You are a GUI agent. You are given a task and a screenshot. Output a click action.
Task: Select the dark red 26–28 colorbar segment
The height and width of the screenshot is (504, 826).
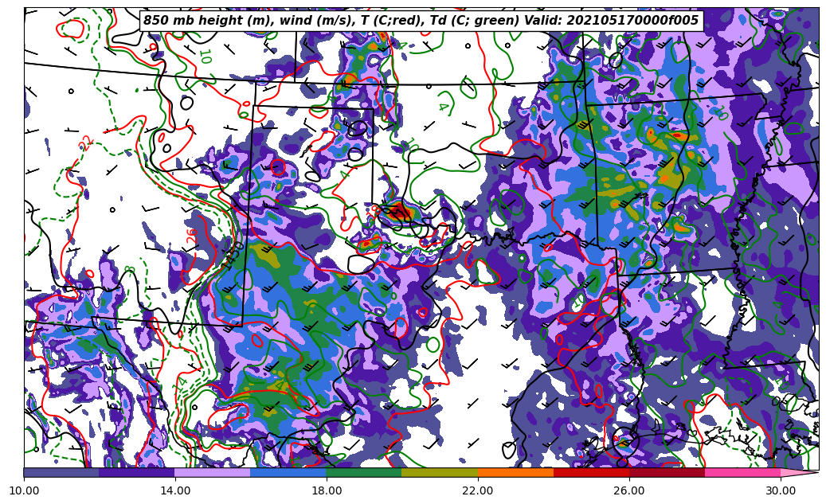pyautogui.click(x=667, y=472)
